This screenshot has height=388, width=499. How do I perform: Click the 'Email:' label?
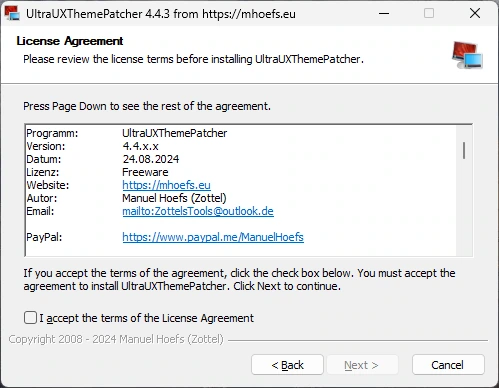[x=40, y=211]
